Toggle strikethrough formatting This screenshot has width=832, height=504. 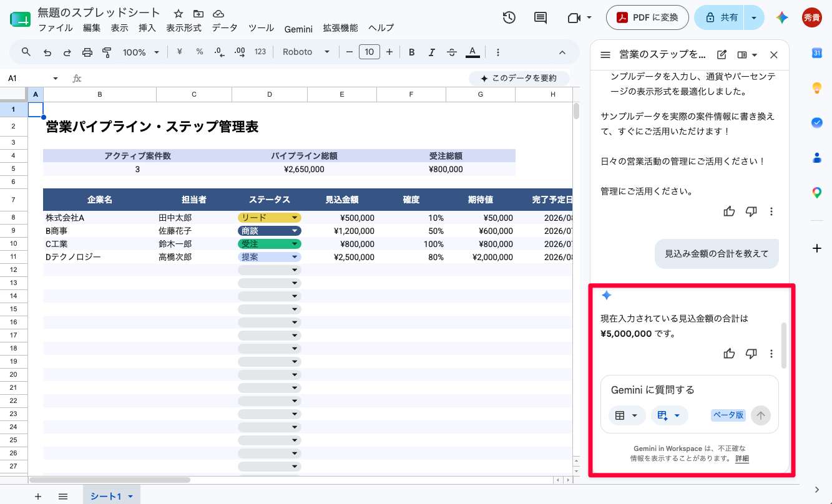(452, 52)
